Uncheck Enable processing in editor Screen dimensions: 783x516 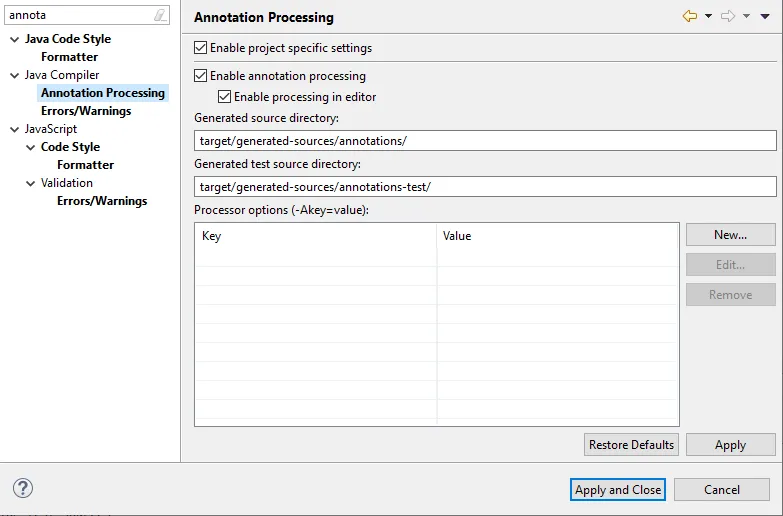click(x=225, y=97)
